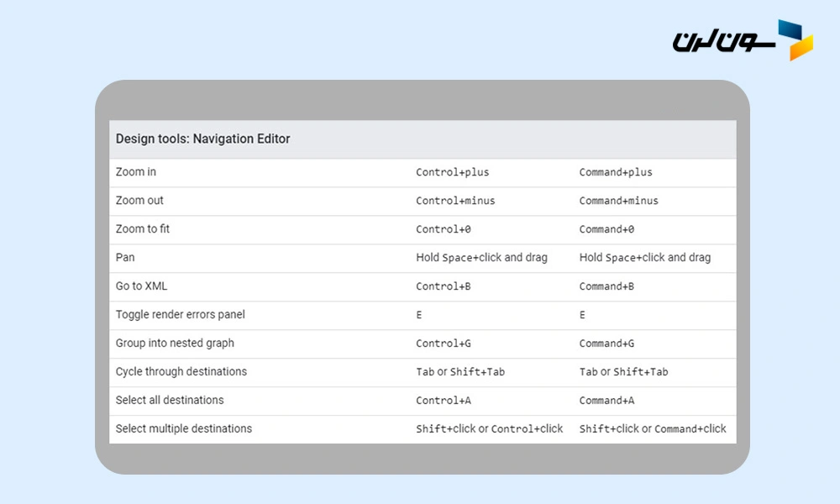Select the Select all destinations label
Viewport: 840px width, 504px height.
tap(170, 401)
